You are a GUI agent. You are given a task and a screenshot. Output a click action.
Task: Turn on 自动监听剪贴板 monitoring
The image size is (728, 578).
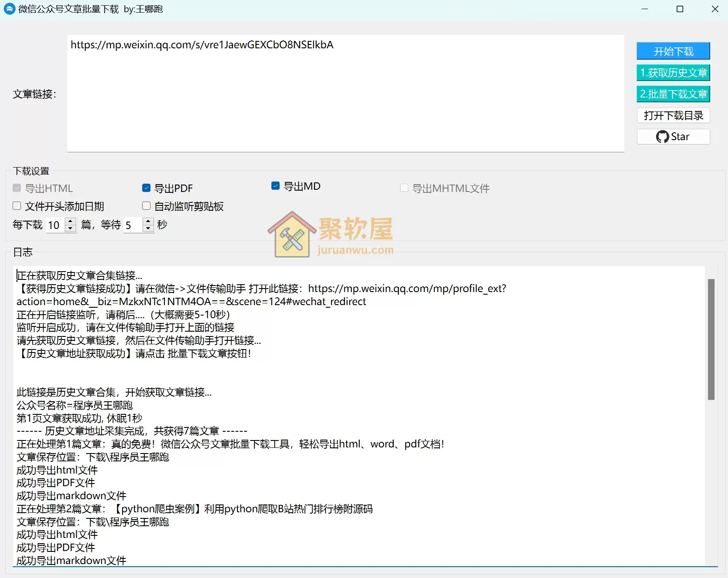146,206
